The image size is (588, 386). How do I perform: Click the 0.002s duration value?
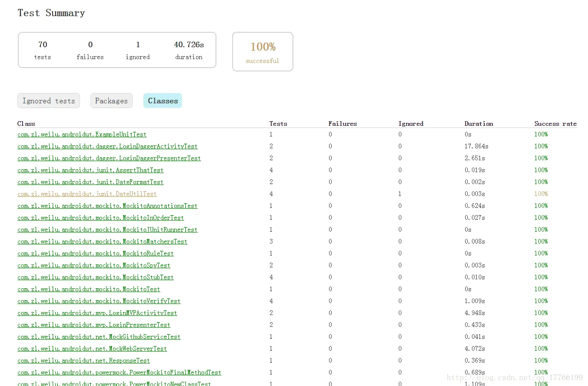(x=474, y=182)
